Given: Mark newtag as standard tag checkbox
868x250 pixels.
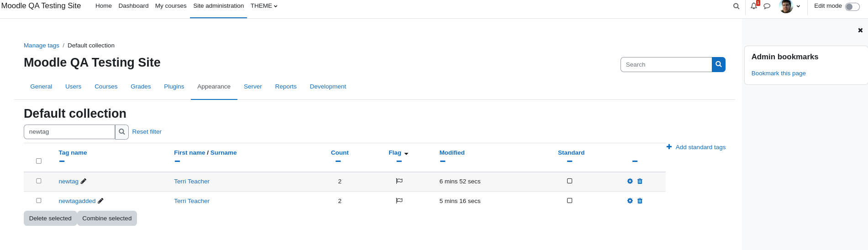Looking at the screenshot, I should 569,181.
